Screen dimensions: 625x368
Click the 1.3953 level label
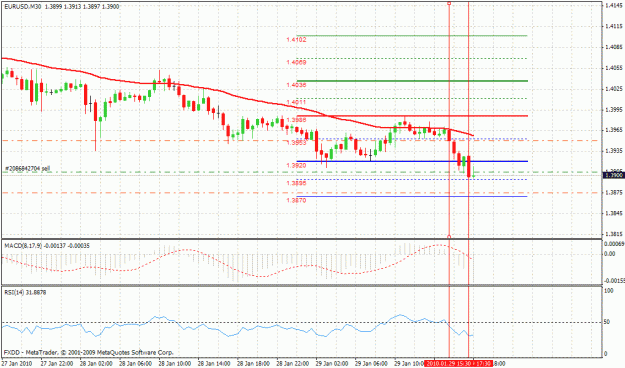(296, 142)
